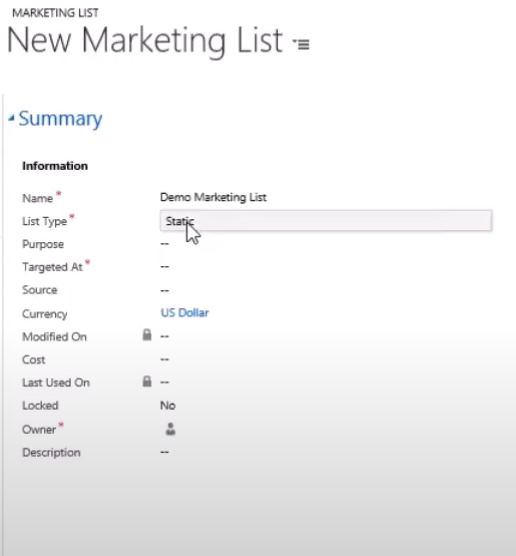Viewport: 516px width, 556px height.
Task: Collapse the Summary section triangle
Action: [11, 118]
